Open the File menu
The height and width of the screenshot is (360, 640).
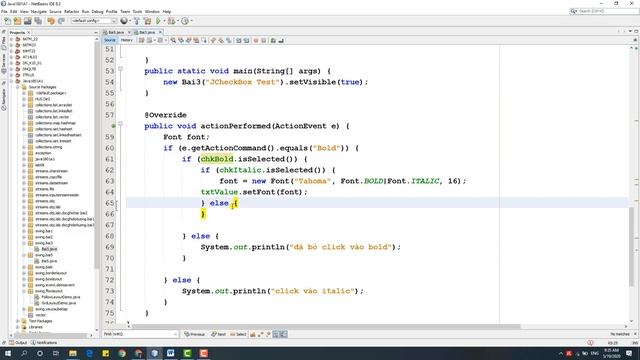[4, 11]
